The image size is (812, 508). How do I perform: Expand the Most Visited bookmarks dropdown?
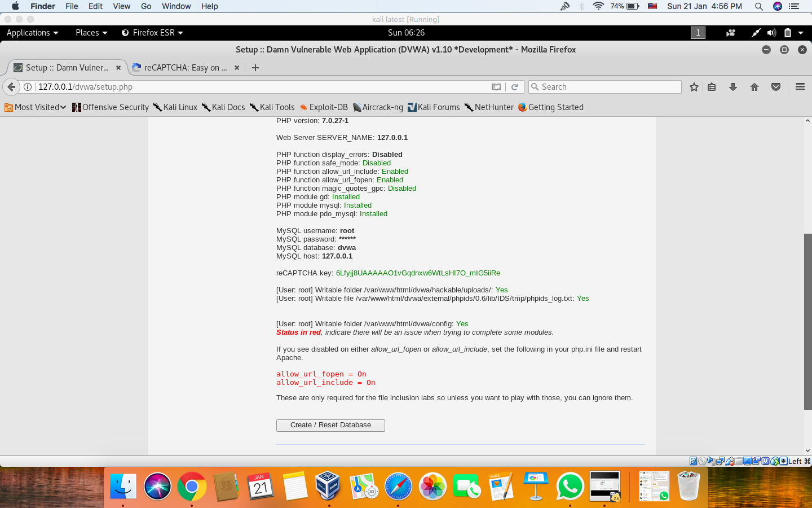(64, 107)
